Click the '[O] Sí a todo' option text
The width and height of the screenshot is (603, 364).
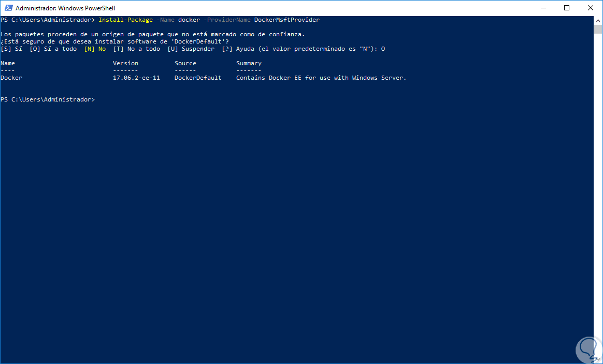pyautogui.click(x=53, y=49)
